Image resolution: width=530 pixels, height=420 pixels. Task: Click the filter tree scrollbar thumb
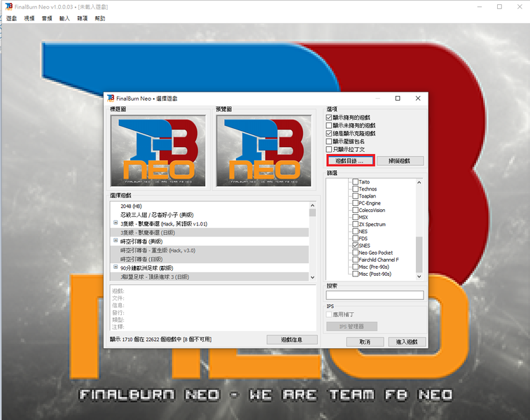pyautogui.click(x=419, y=254)
